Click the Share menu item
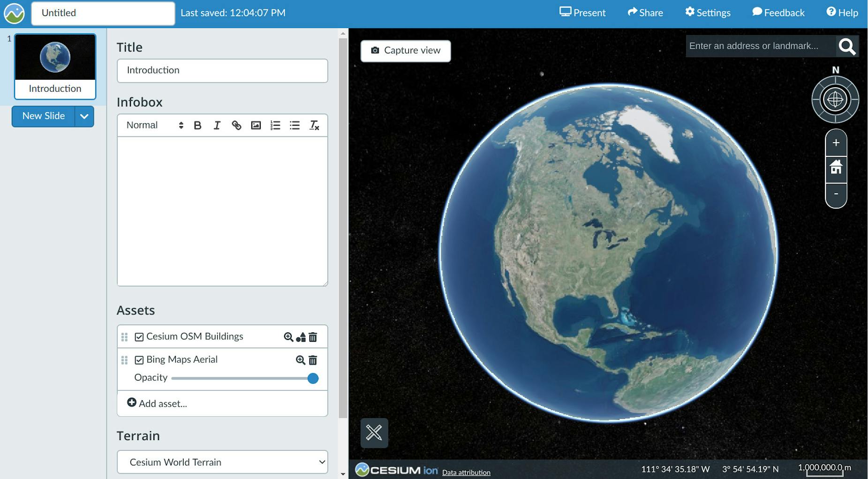Viewport: 868px width, 479px height. pyautogui.click(x=645, y=13)
